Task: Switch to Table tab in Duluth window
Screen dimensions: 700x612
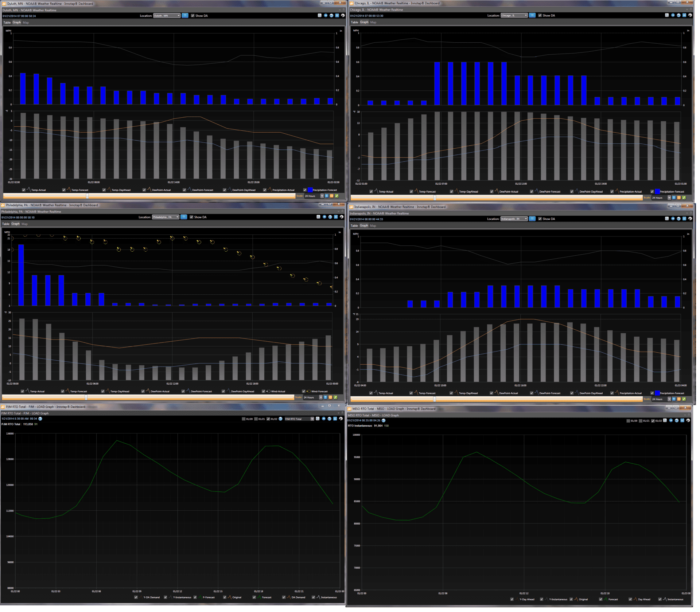Action: (7, 23)
